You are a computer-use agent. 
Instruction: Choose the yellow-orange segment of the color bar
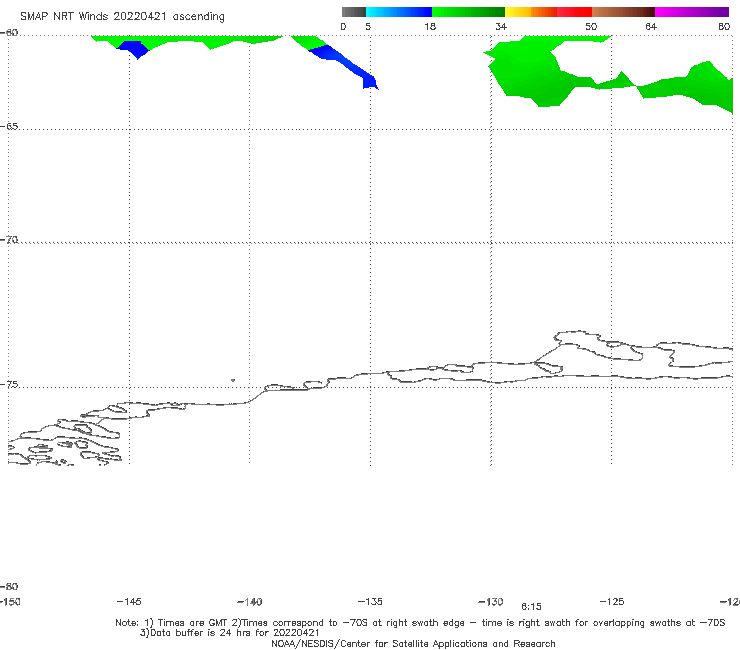(x=530, y=12)
